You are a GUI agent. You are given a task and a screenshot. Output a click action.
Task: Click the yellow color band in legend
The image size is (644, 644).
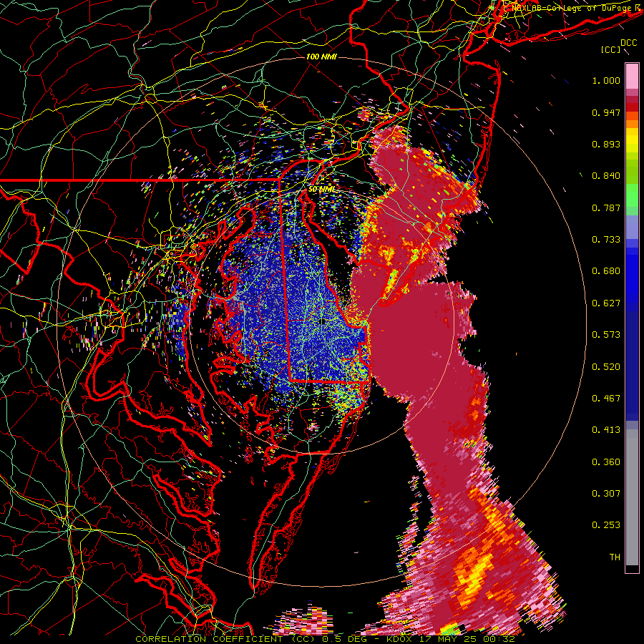coord(632,140)
